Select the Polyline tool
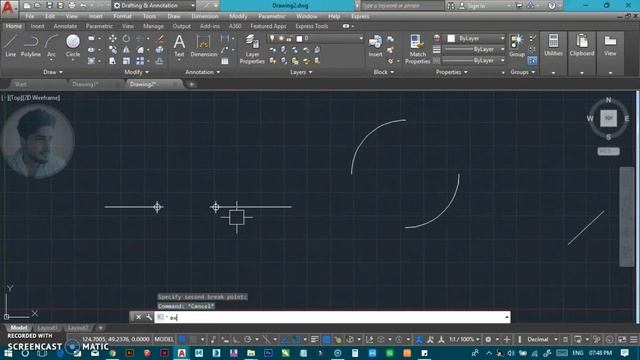The image size is (640, 360). tap(31, 45)
